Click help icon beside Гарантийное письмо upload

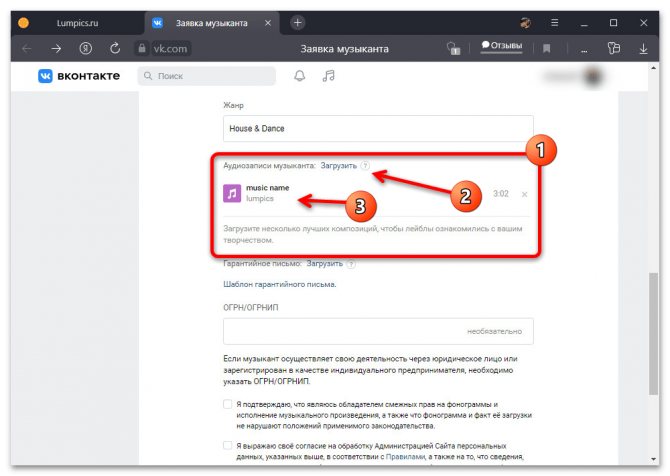351,264
